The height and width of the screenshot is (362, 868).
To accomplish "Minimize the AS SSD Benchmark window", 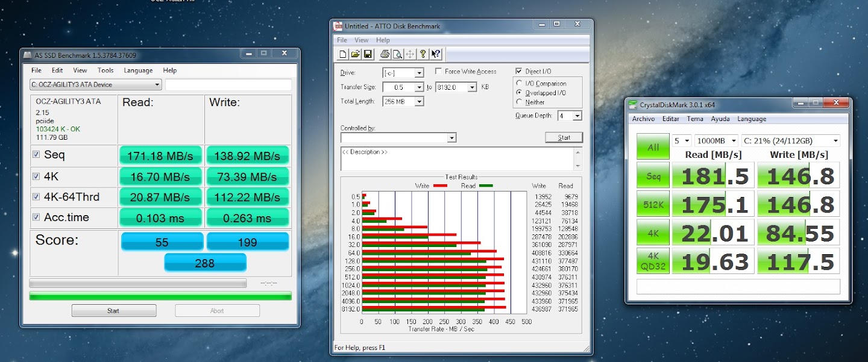I will tap(248, 53).
